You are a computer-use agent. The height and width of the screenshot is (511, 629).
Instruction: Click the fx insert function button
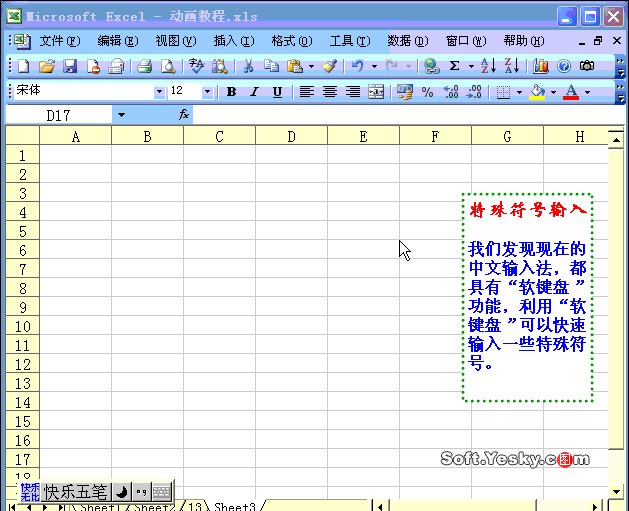(x=184, y=115)
